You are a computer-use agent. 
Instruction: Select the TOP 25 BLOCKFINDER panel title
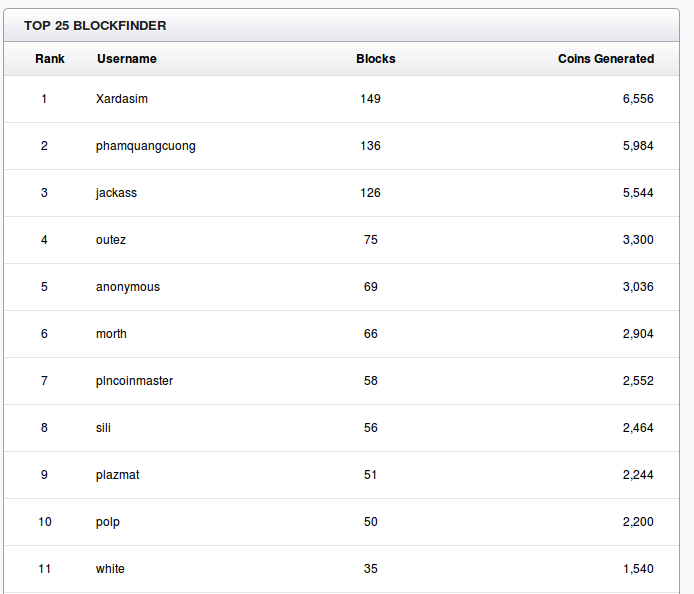(95, 26)
